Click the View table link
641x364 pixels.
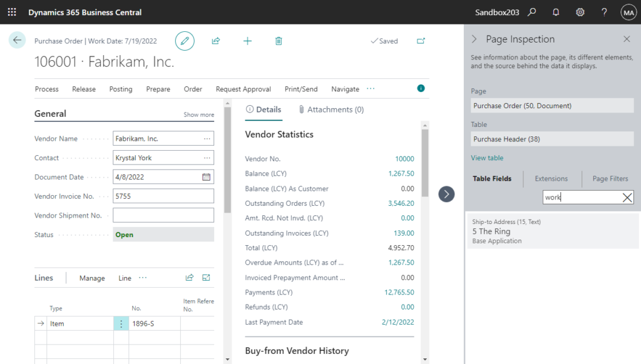click(x=487, y=158)
